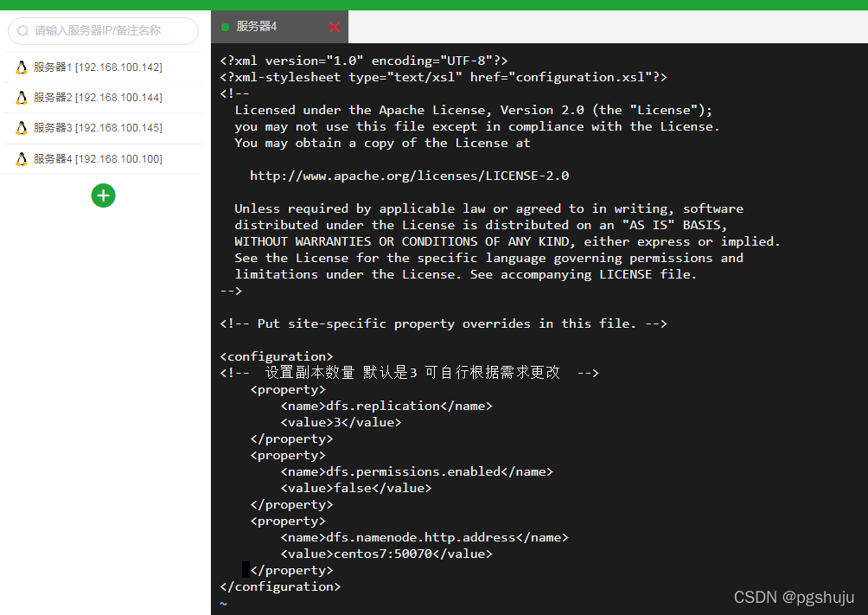Focus the server IP/remark search field
This screenshot has height=615, width=868.
[103, 31]
